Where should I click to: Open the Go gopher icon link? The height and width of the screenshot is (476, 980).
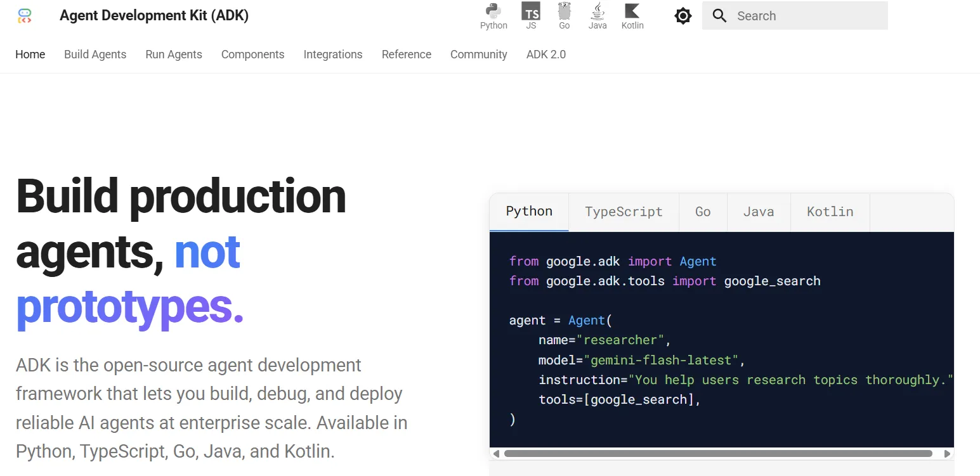pyautogui.click(x=565, y=16)
